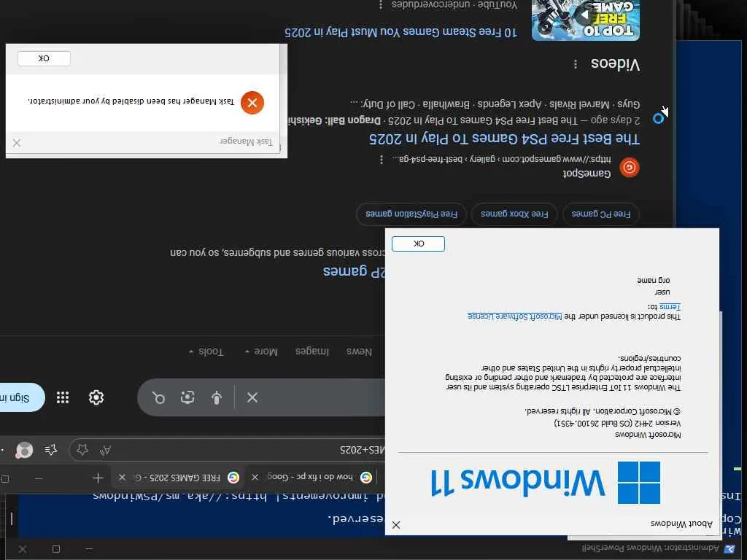The width and height of the screenshot is (747, 560).
Task: Select the Free PC games chip
Action: click(601, 214)
